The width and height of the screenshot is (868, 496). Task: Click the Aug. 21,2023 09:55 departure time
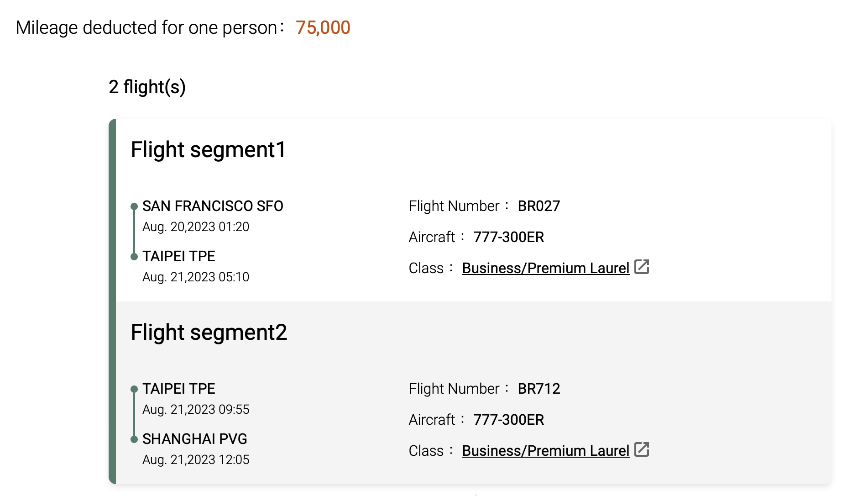click(x=196, y=410)
